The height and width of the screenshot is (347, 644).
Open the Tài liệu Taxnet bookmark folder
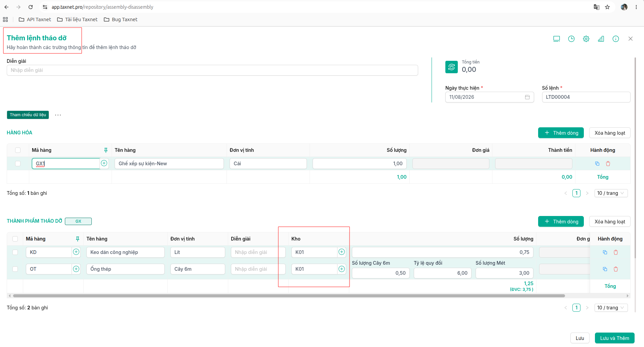pyautogui.click(x=77, y=19)
